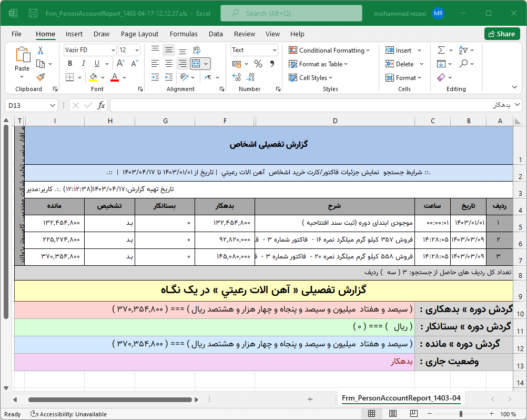
Task: Click the Share button
Action: [502, 34]
